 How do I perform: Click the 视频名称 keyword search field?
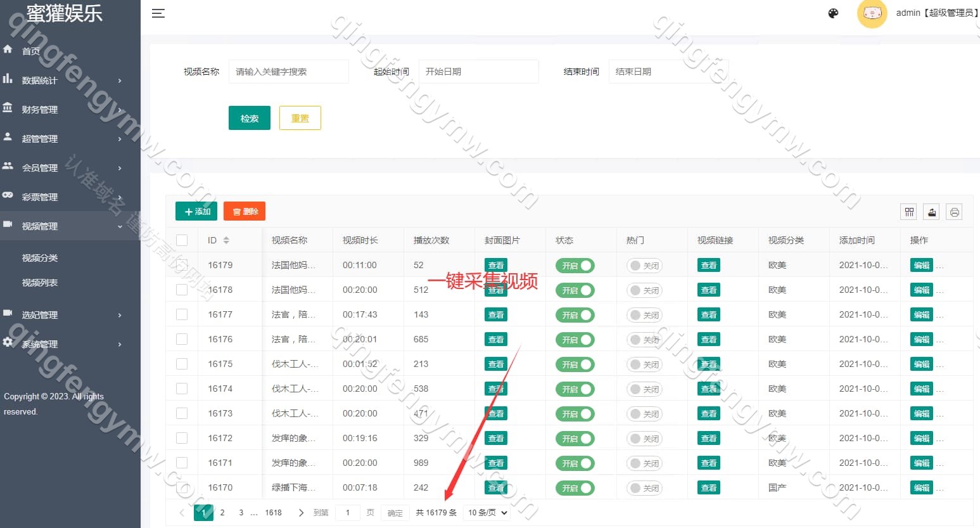[288, 72]
